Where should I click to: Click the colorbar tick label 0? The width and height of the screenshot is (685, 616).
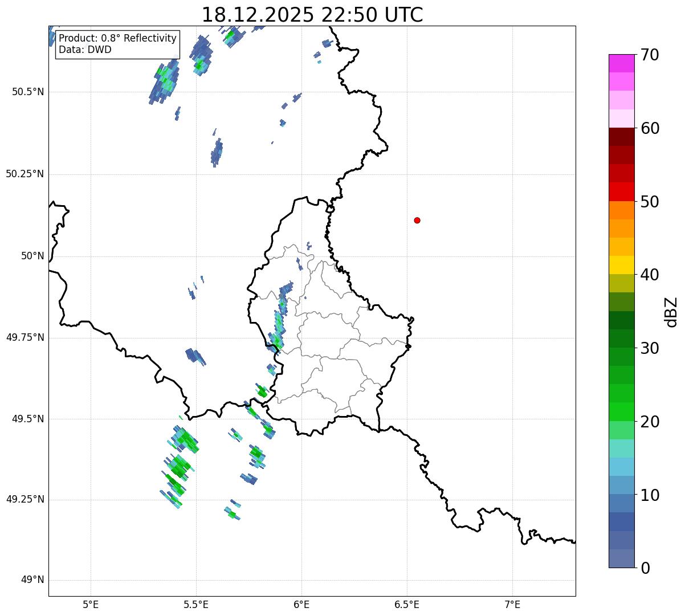[x=645, y=568]
